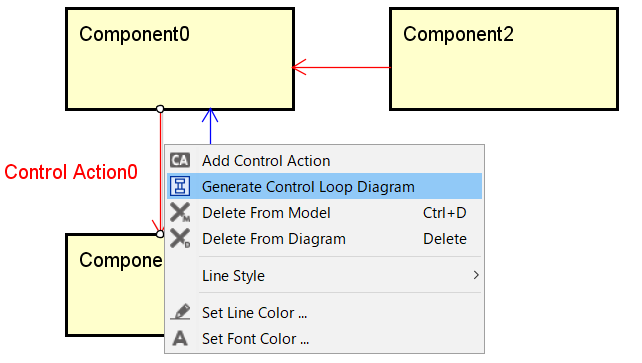Click the pen icon for Set Line Color
This screenshot has height=363, width=642.
coord(180,312)
